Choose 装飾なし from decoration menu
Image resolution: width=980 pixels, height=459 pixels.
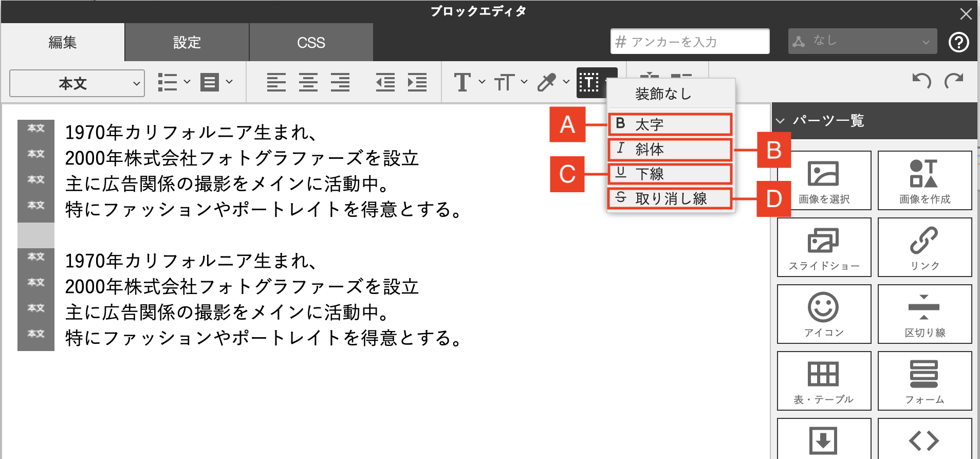(x=671, y=94)
